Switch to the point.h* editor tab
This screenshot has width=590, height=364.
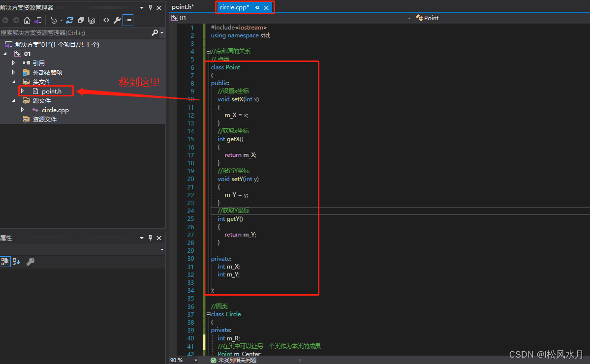coord(183,7)
